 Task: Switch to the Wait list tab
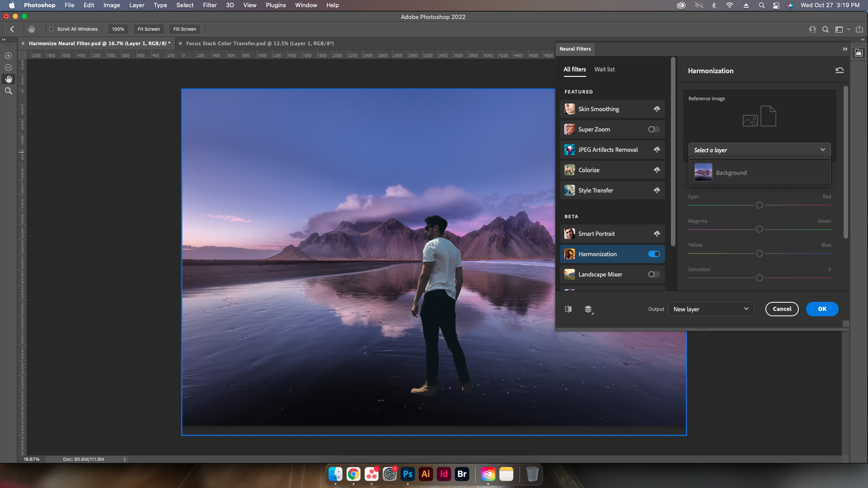[x=604, y=69]
